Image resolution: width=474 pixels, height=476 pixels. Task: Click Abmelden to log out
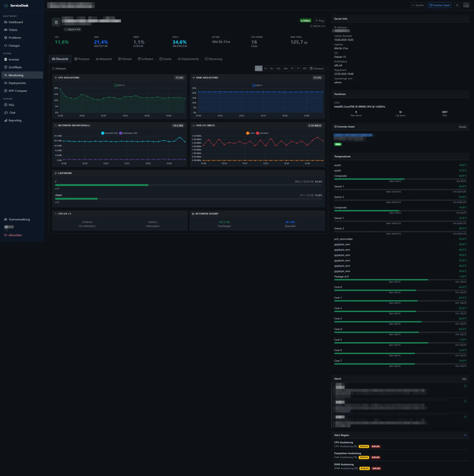click(x=22, y=235)
